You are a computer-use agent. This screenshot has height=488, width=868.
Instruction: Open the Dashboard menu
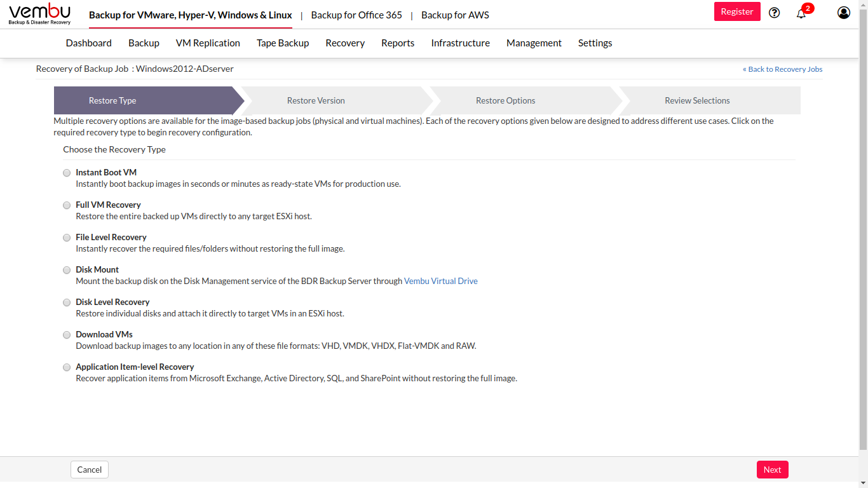point(89,43)
